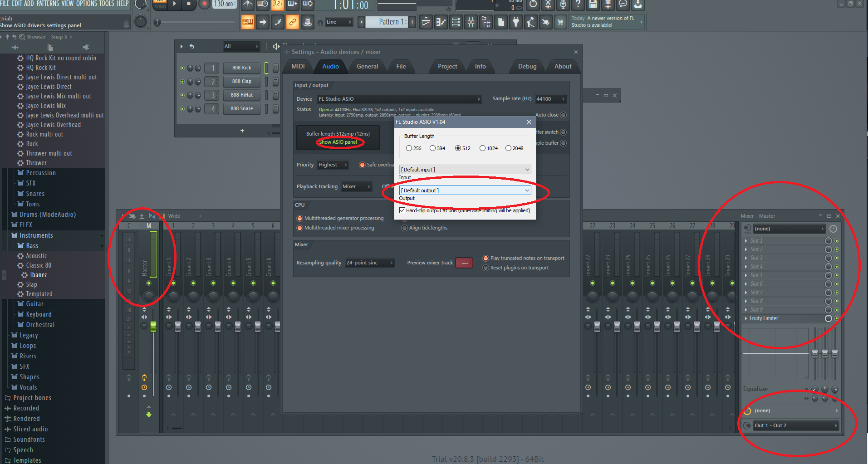Open audio editor scissors icon

[x=548, y=5]
